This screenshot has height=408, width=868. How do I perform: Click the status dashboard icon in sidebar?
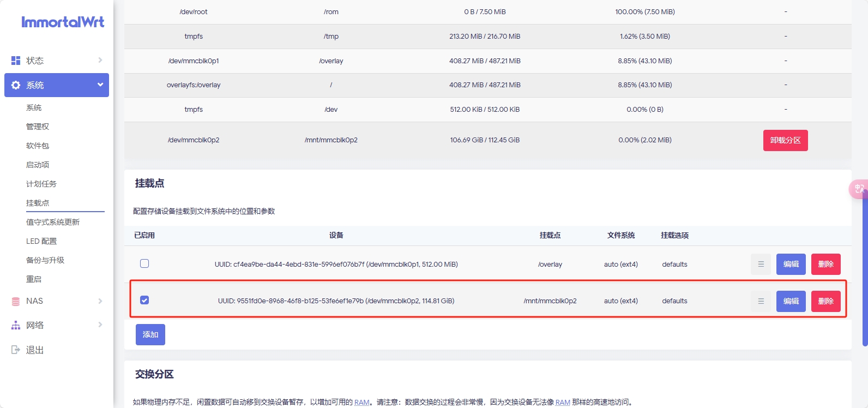click(x=16, y=61)
